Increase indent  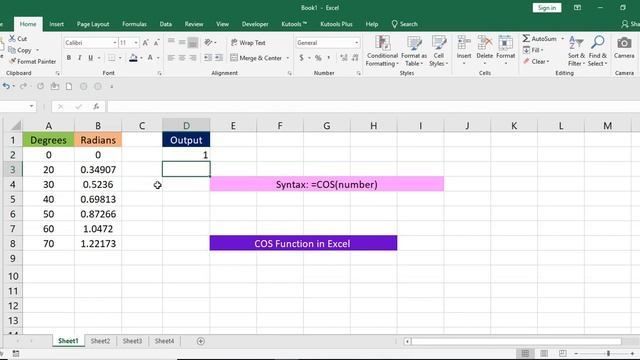pos(219,58)
